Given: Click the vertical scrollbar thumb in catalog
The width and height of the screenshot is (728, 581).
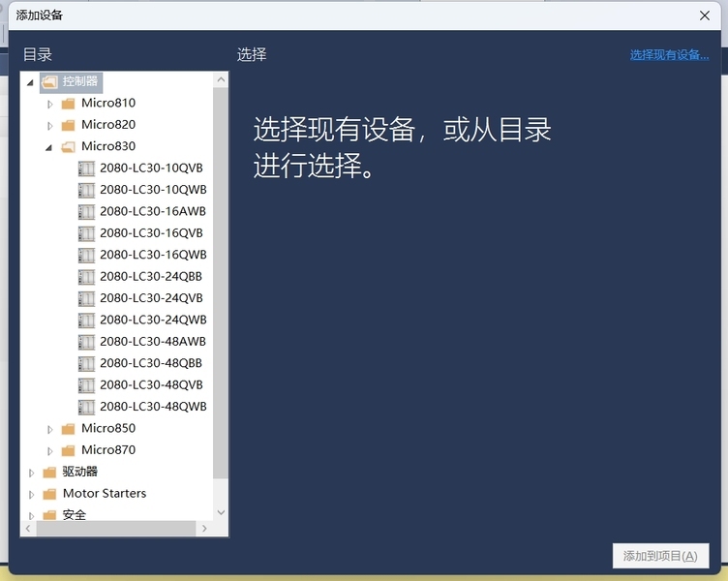Looking at the screenshot, I should point(221,284).
